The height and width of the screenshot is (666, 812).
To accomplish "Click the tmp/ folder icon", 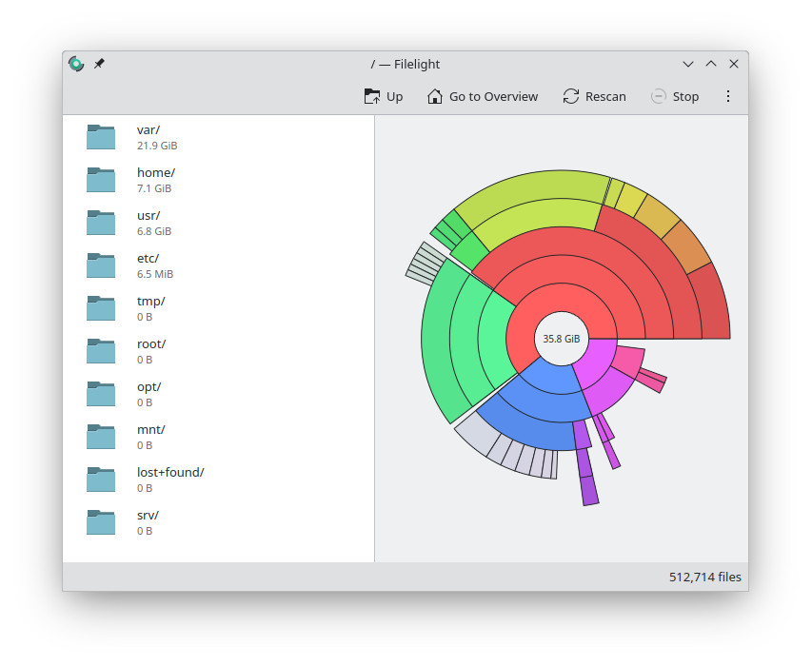I will [101, 308].
